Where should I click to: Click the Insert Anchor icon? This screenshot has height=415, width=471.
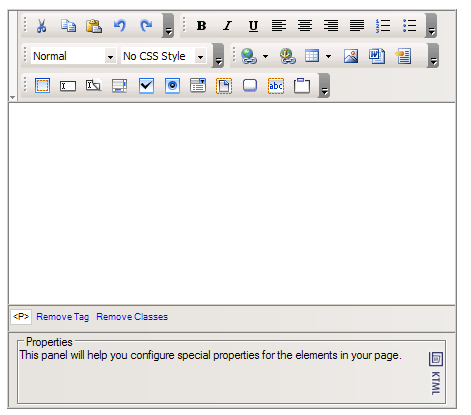(x=288, y=56)
